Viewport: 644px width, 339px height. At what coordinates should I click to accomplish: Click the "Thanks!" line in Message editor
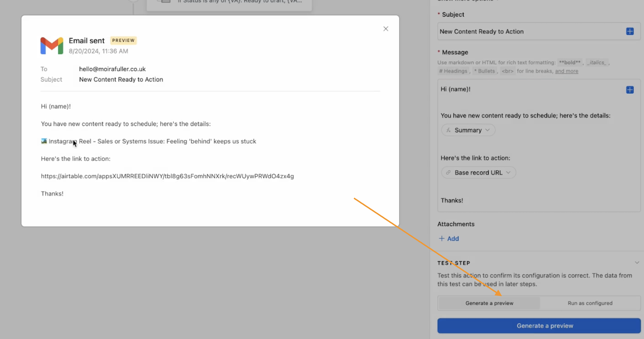coord(452,201)
